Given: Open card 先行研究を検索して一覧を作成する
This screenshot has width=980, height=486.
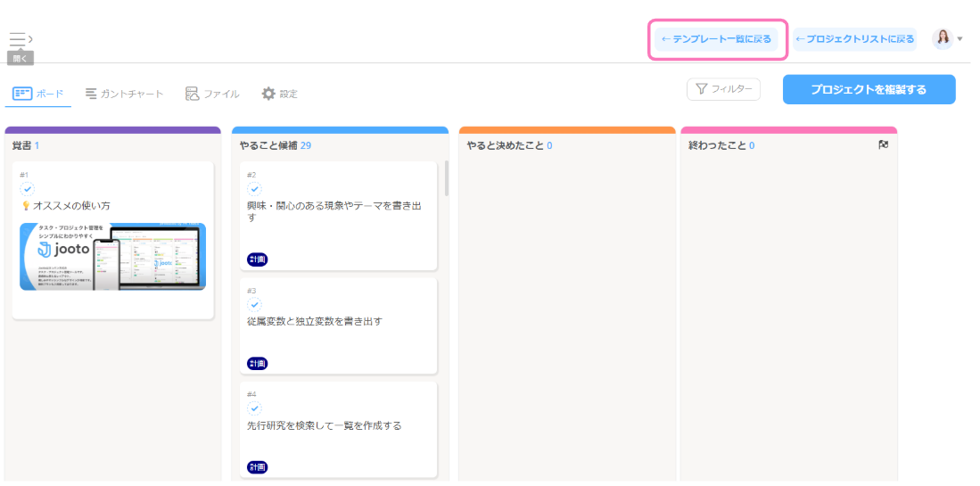Looking at the screenshot, I should coord(338,430).
